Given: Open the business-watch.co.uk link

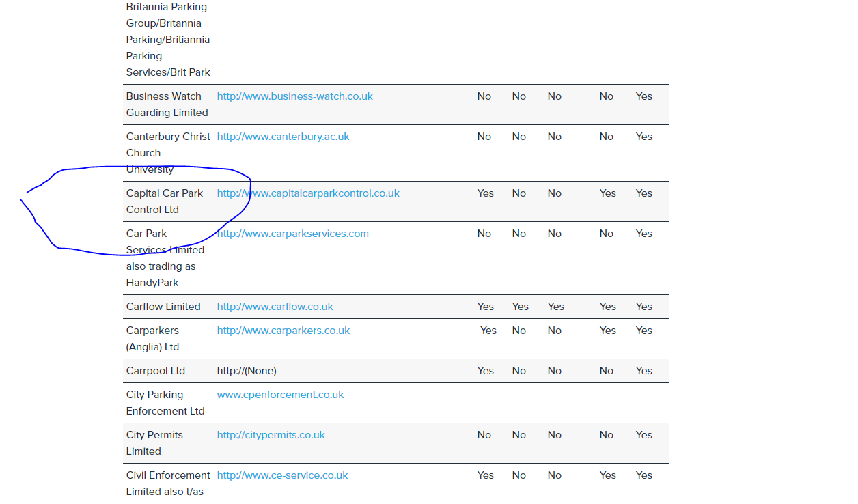Looking at the screenshot, I should click(295, 96).
